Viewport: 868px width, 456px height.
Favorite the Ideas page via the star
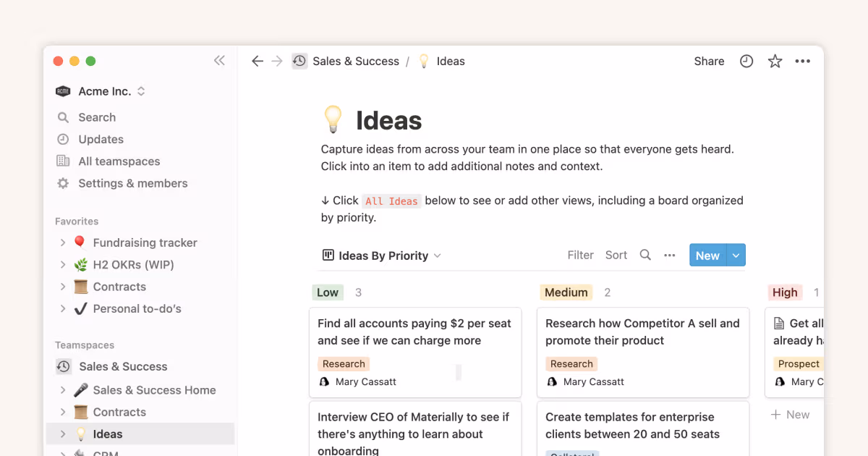tap(775, 61)
